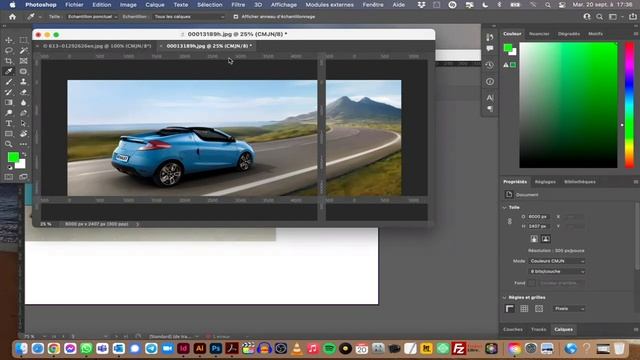Reset default foreground and background colors
Image resolution: width=640 pixels, height=360 pixels.
click(10, 167)
